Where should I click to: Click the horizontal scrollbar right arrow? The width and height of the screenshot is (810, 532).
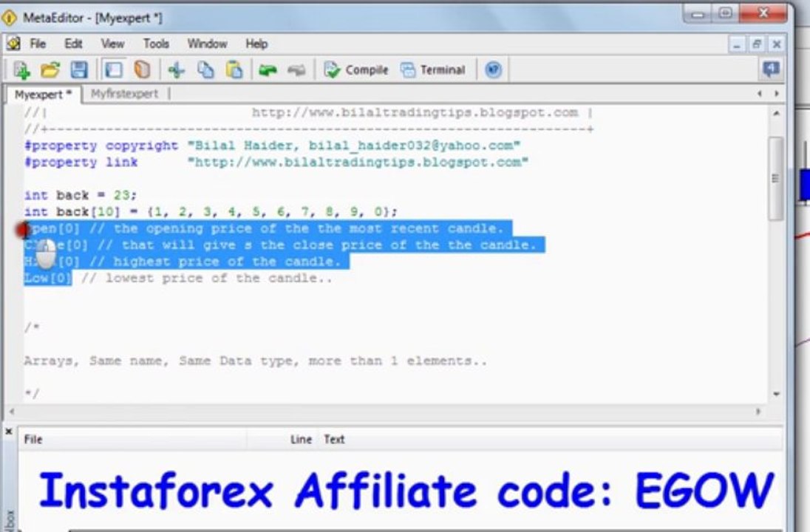point(758,412)
